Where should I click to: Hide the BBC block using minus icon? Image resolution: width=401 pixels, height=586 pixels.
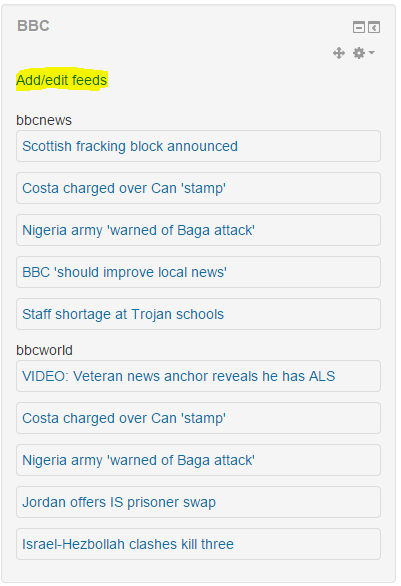pos(359,27)
